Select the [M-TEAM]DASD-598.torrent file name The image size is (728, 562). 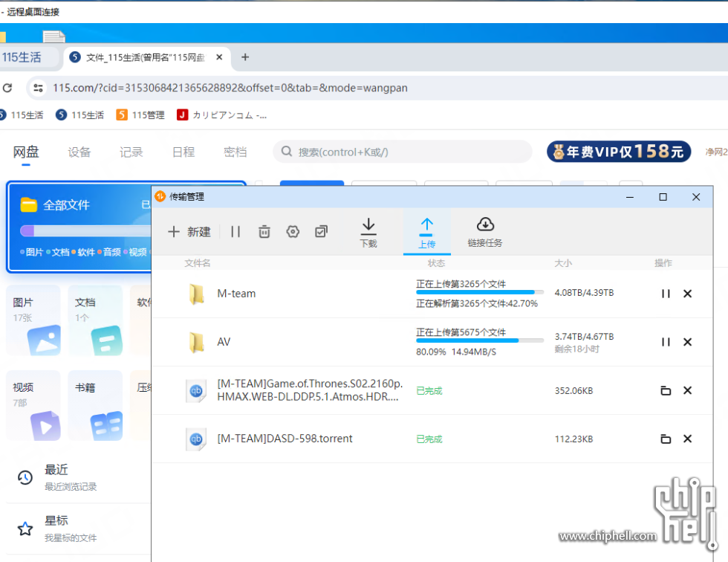pyautogui.click(x=285, y=439)
